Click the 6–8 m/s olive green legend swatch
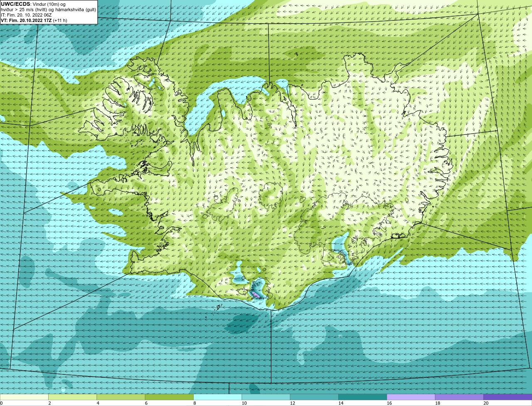Screen dimensions: 532x406 point(170,397)
